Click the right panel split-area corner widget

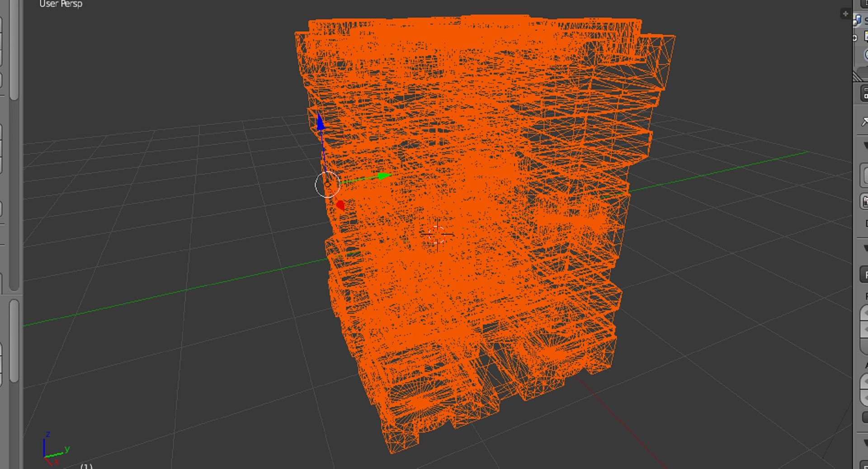(858, 76)
